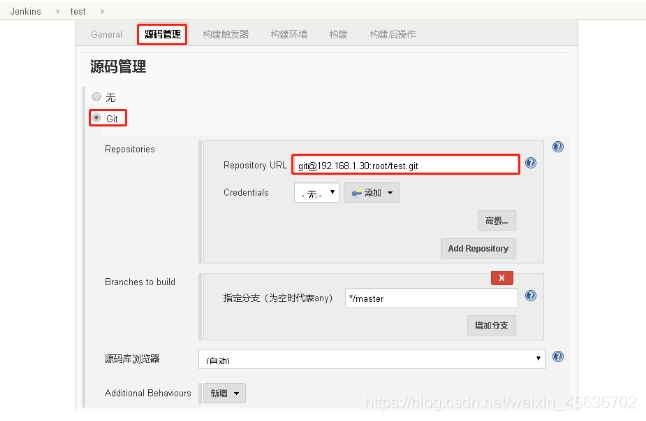Image resolution: width=646 pixels, height=421 pixels.
Task: Select the 无 source control option
Action: coord(96,96)
